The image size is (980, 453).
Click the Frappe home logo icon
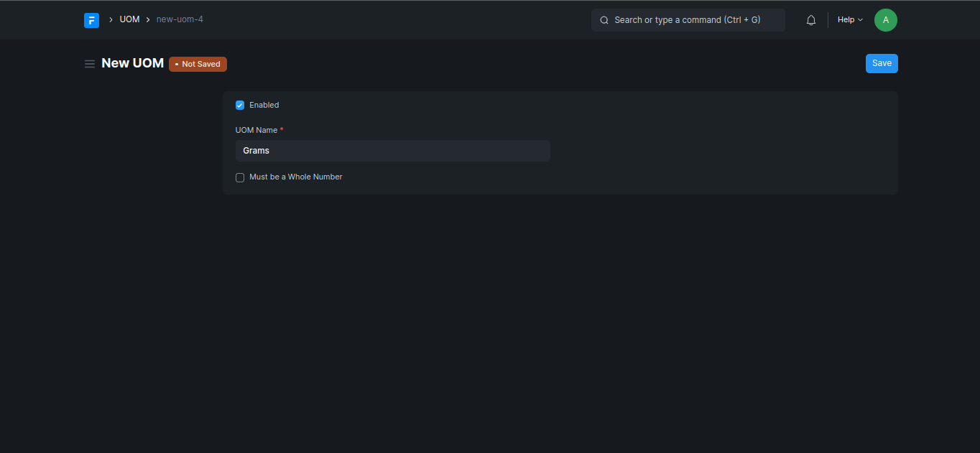click(x=91, y=20)
